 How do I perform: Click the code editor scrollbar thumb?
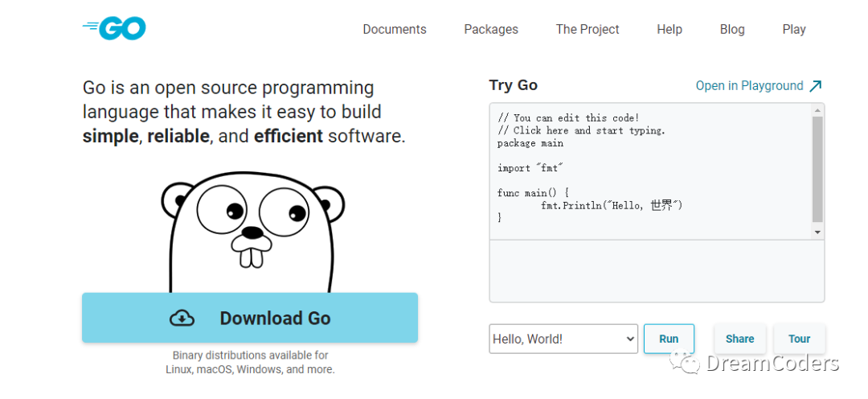817,169
